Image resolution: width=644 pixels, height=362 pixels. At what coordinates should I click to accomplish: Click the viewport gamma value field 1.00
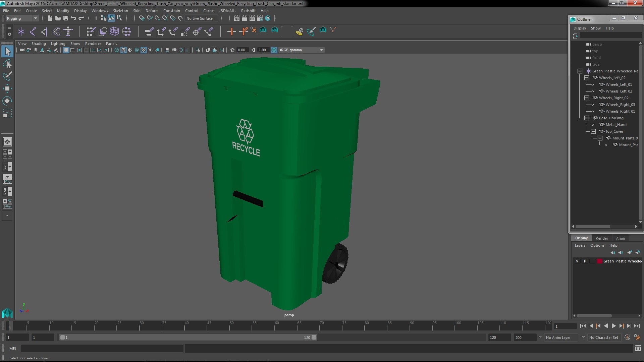[263, 50]
